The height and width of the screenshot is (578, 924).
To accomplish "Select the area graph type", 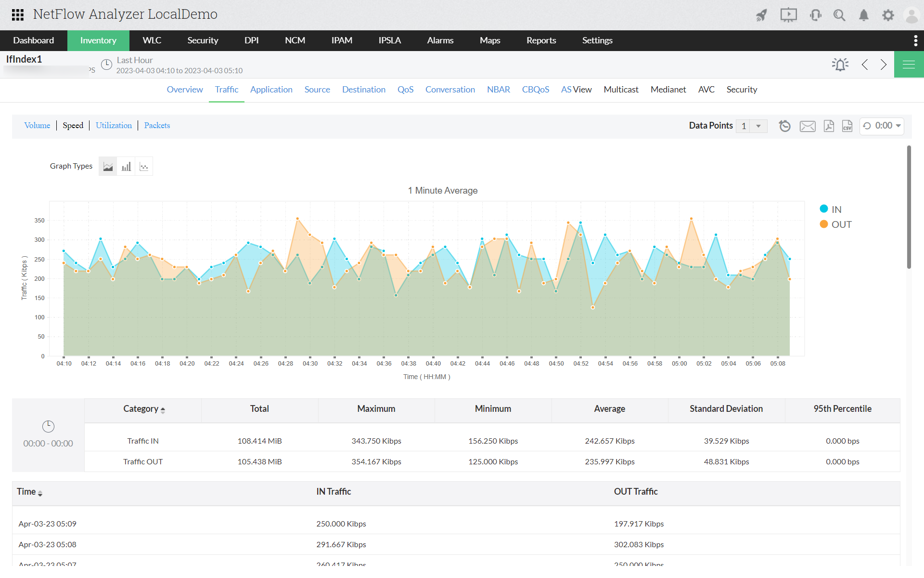I will 108,166.
